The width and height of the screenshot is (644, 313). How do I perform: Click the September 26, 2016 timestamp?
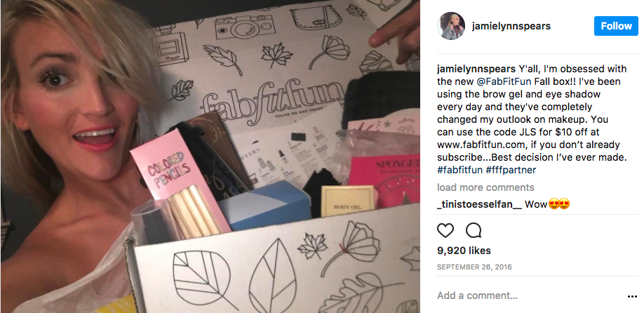pos(474,267)
